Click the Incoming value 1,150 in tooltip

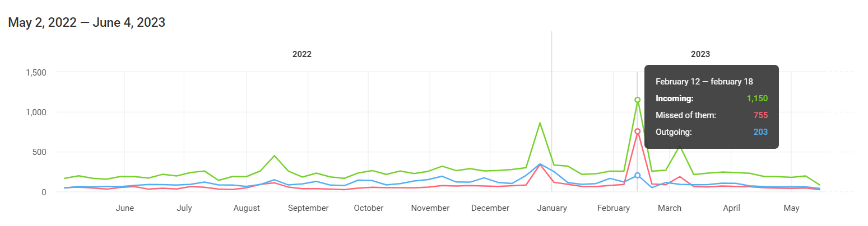[756, 98]
